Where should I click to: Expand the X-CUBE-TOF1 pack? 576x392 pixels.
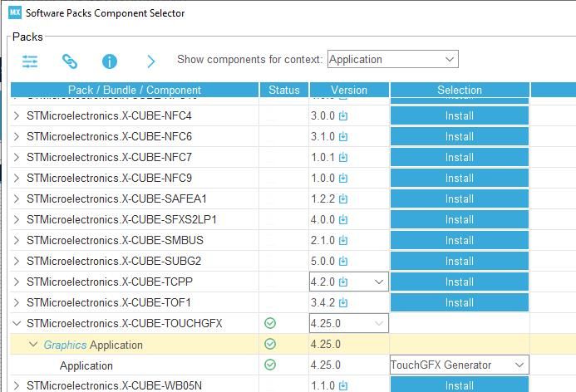[16, 303]
